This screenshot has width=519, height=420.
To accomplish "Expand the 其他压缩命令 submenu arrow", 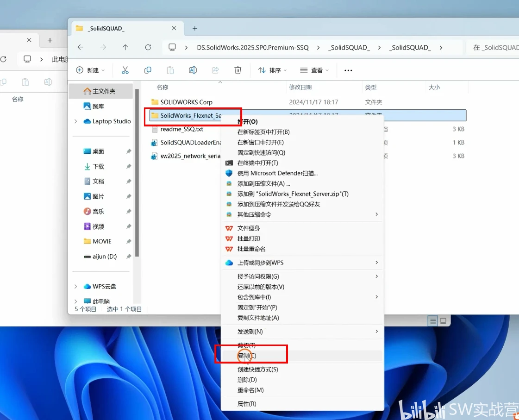I will [x=377, y=214].
